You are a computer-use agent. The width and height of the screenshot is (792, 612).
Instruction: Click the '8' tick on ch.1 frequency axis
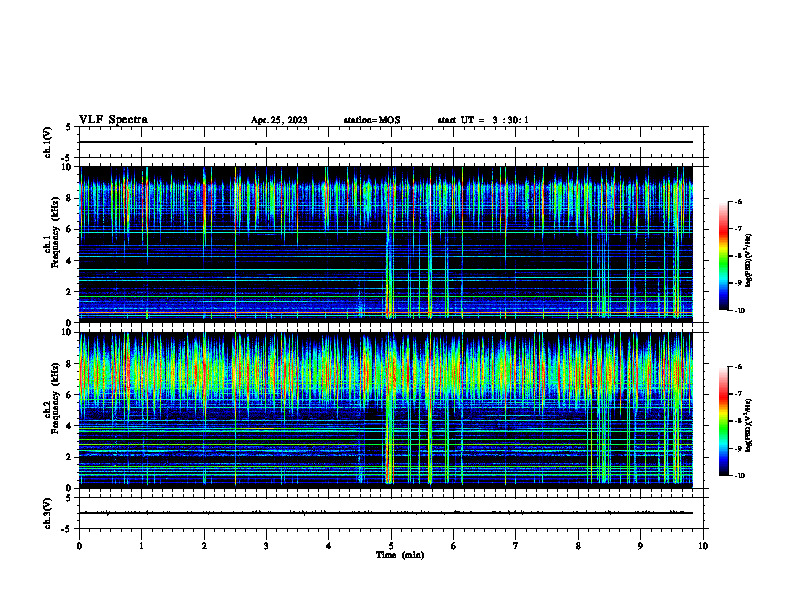[x=70, y=198]
